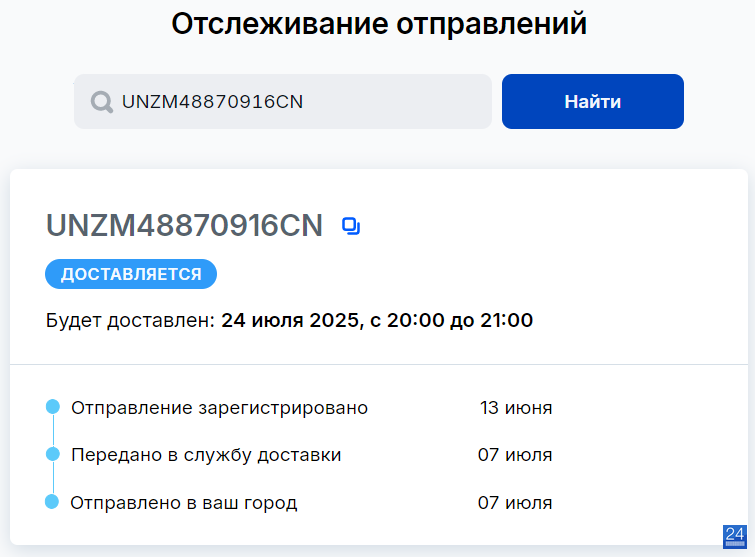The width and height of the screenshot is (755, 557).
Task: Select the large UNZM48870916CN tracking heading
Action: 184,225
